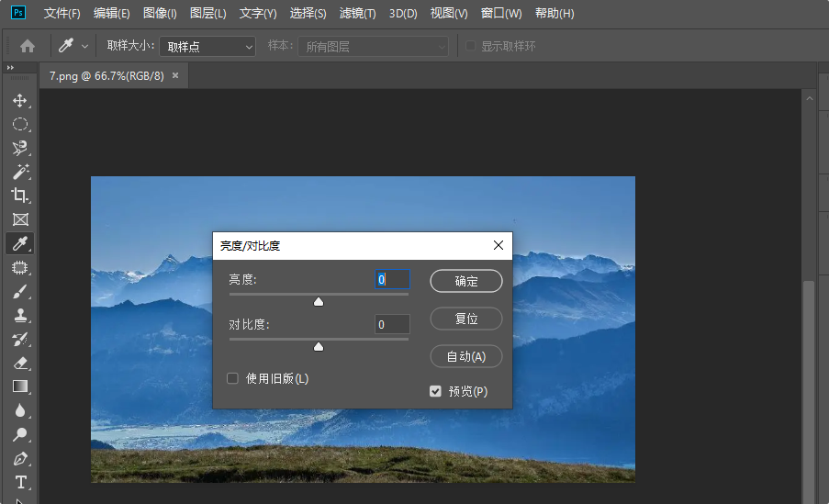Select the Move tool

(20, 100)
